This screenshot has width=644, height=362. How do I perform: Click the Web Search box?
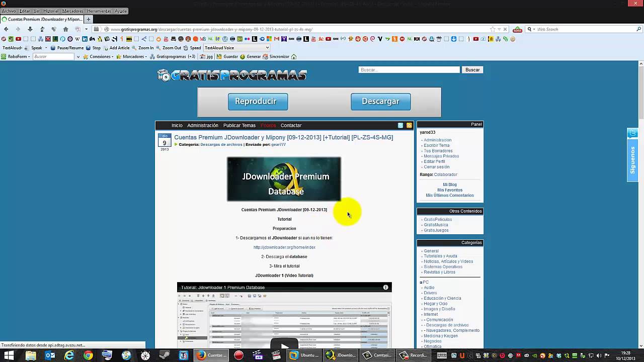pos(584,29)
